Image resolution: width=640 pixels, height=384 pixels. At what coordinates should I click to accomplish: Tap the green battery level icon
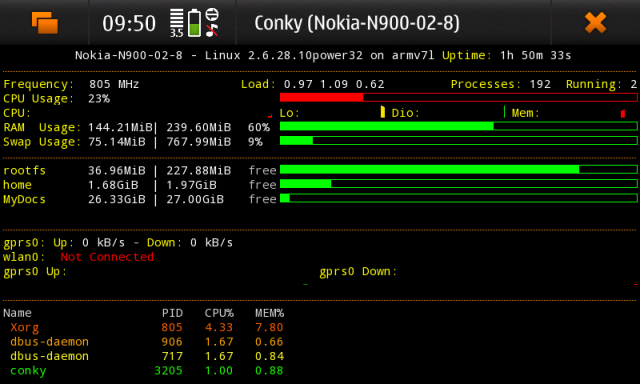tap(194, 23)
